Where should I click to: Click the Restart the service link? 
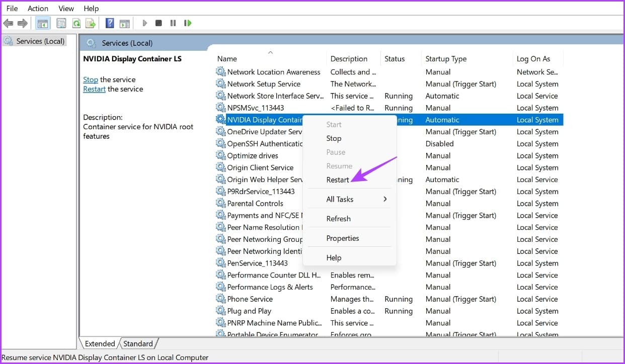pyautogui.click(x=95, y=89)
